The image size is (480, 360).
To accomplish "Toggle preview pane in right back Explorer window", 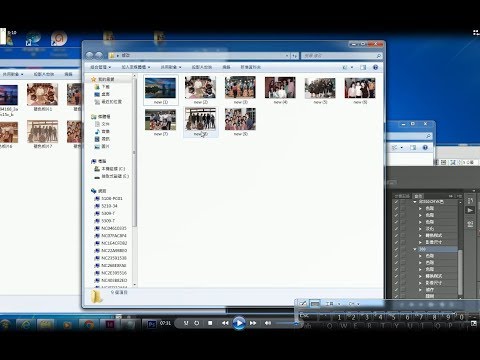I will tap(413, 147).
